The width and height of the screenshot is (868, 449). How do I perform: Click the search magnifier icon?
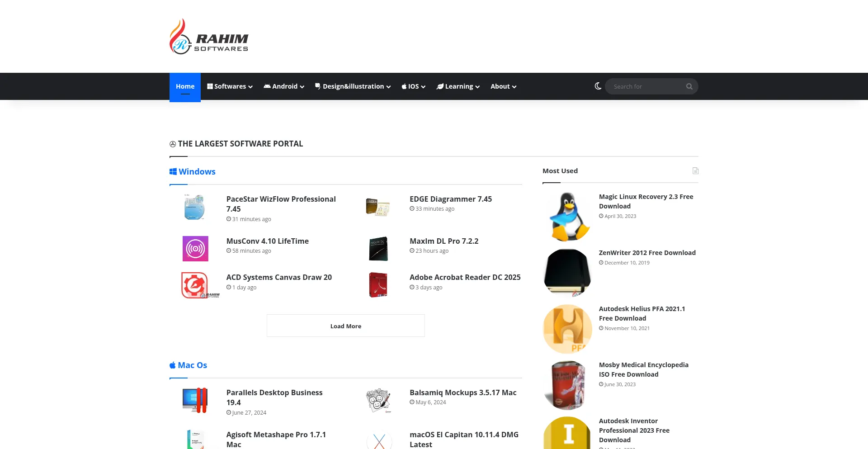(689, 86)
